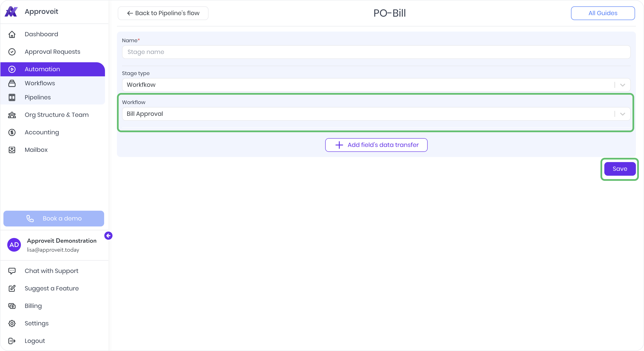Click the Approval Requests checkmark icon
The height and width of the screenshot is (351, 644).
pos(12,52)
